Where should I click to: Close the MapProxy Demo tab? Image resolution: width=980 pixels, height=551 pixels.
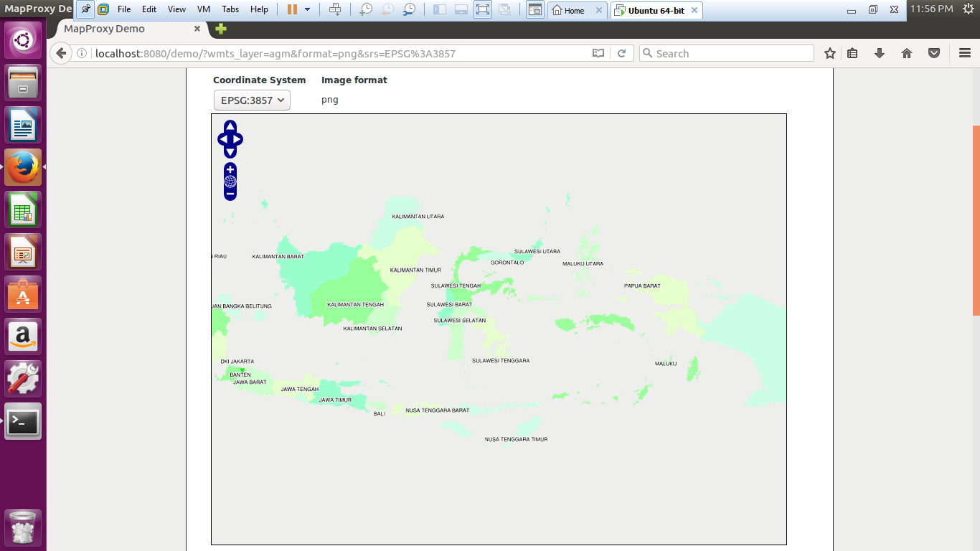point(197,29)
